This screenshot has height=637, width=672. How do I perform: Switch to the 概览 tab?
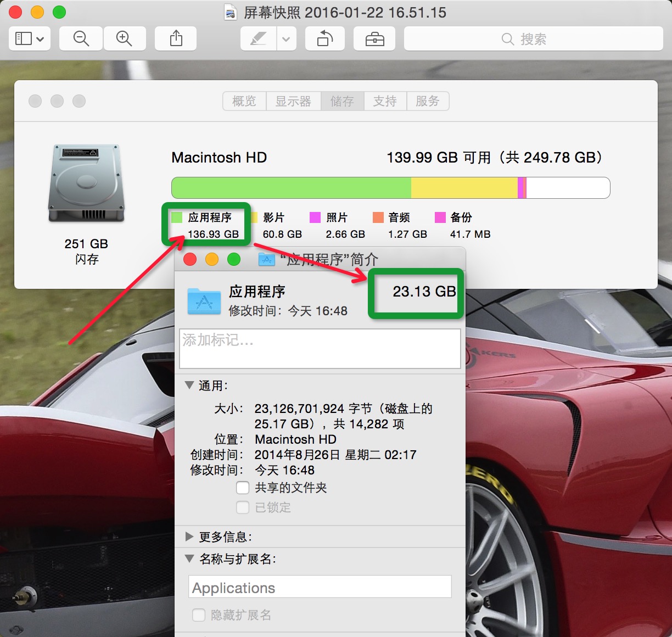point(244,101)
